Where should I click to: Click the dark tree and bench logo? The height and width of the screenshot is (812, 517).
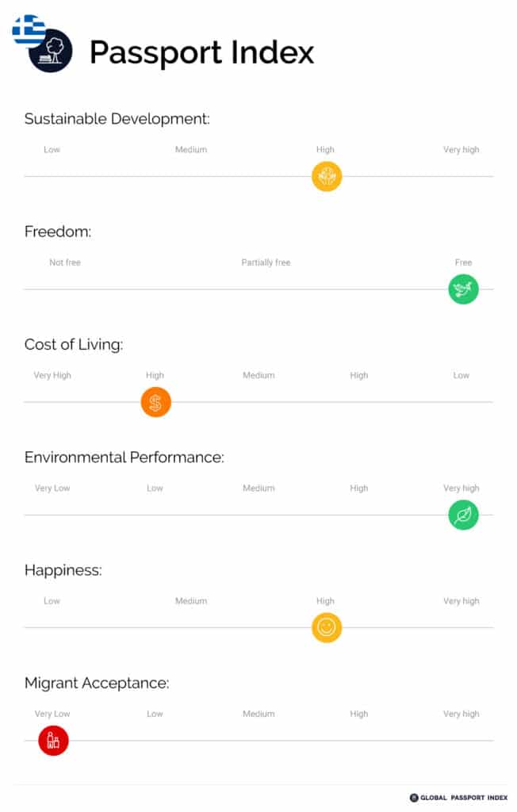tap(51, 51)
